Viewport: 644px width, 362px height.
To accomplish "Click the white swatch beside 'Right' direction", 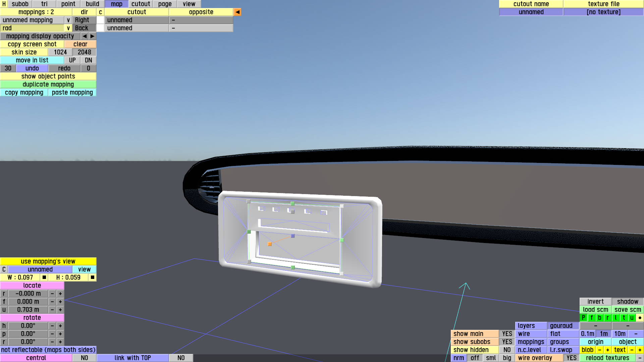I will point(100,20).
